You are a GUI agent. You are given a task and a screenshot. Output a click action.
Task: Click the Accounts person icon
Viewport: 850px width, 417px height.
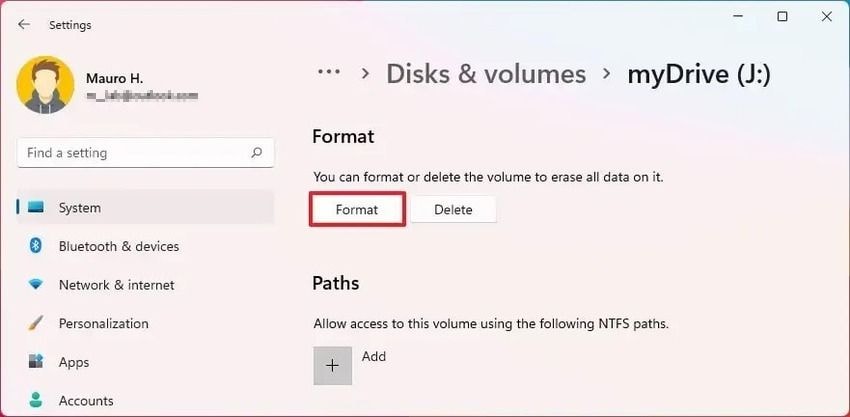click(36, 401)
